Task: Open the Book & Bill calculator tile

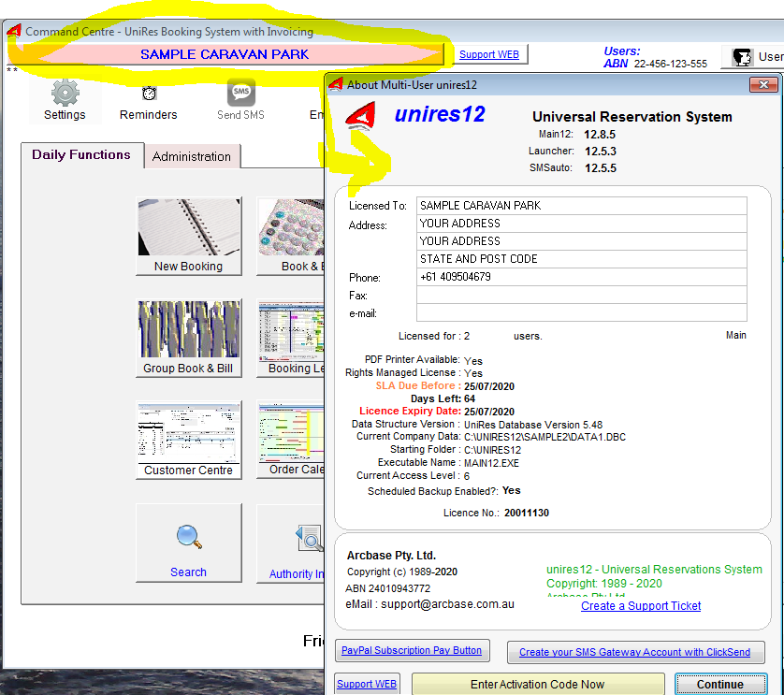Action: pyautogui.click(x=291, y=236)
